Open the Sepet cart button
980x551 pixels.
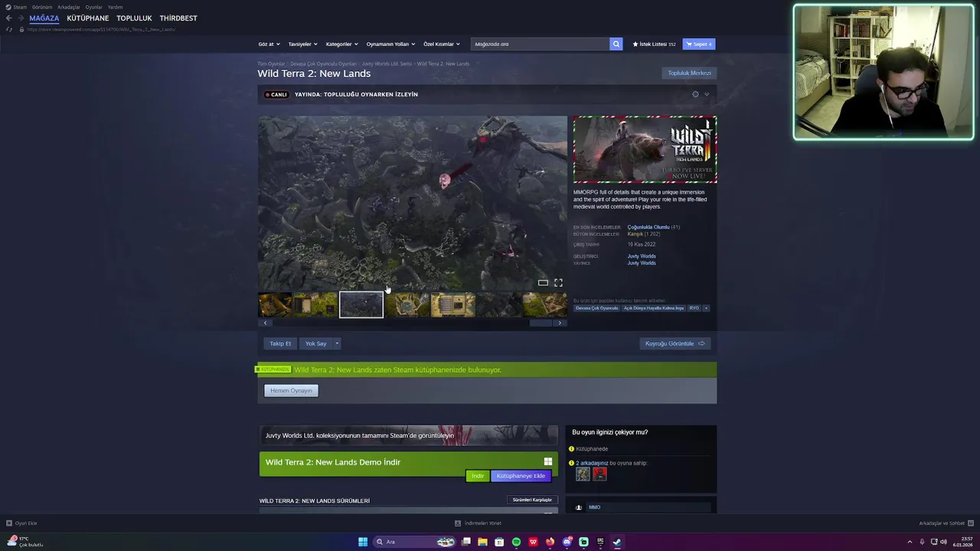click(x=699, y=44)
